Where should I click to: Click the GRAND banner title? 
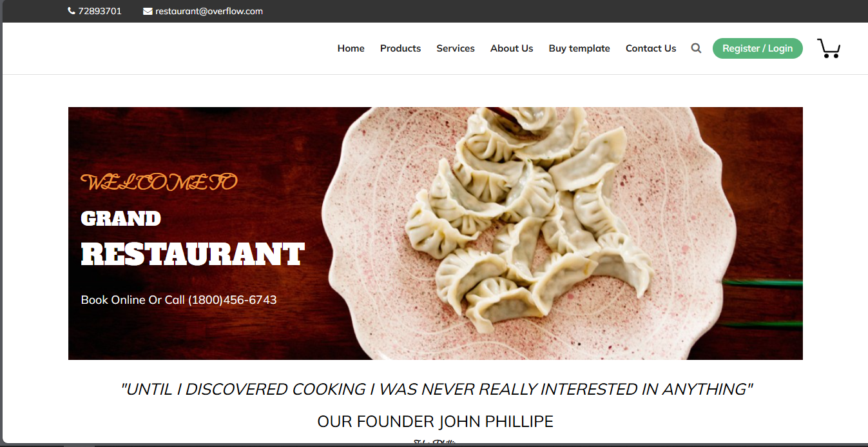pos(121,219)
